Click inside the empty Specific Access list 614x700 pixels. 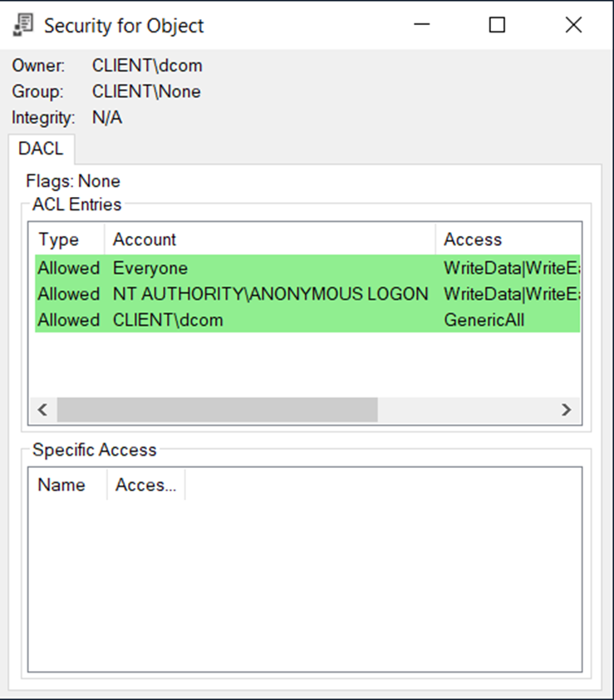click(305, 582)
